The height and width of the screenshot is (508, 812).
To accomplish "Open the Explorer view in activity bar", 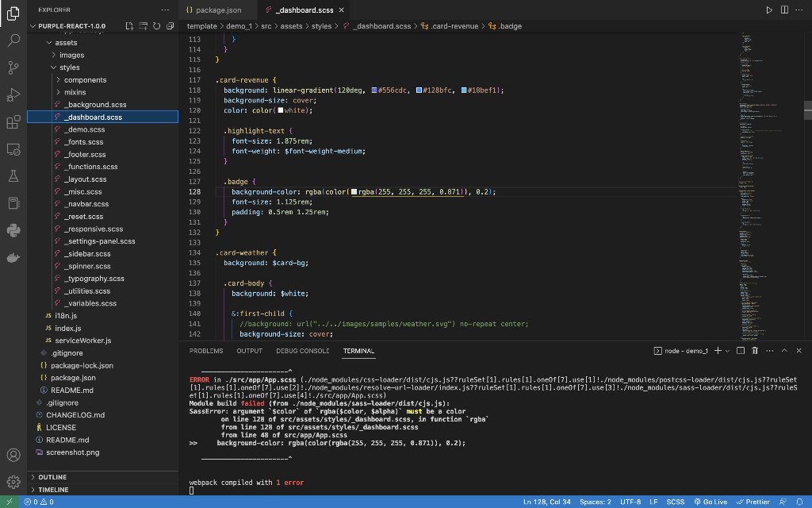I will [13, 13].
